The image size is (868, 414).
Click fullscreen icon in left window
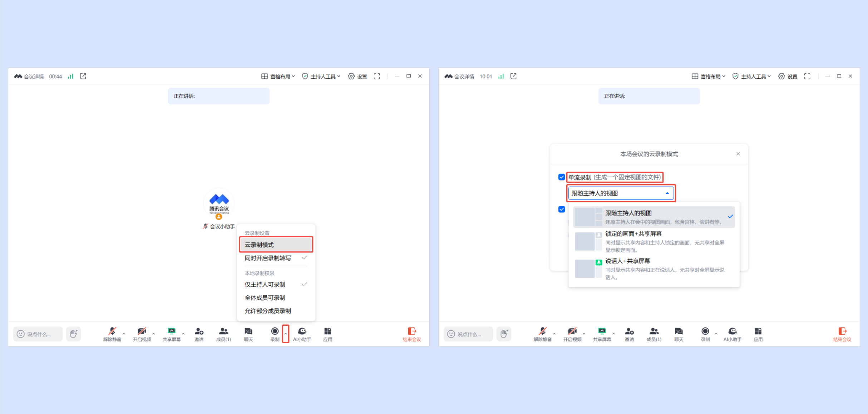coord(377,76)
